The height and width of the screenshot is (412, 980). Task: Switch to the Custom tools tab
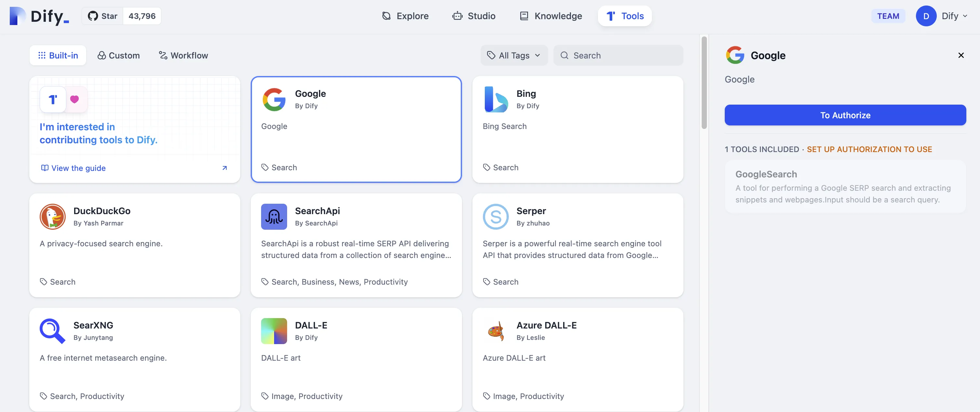[119, 56]
